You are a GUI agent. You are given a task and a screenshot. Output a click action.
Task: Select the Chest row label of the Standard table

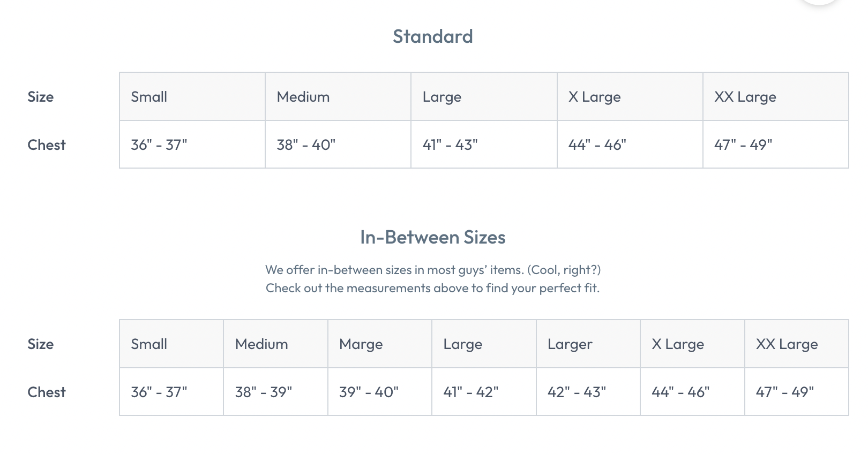tap(47, 145)
